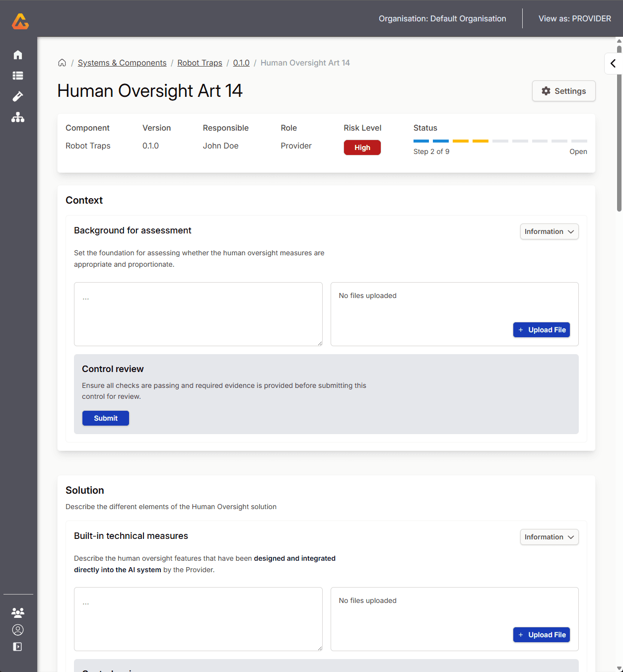Click the orange app logo

[20, 21]
